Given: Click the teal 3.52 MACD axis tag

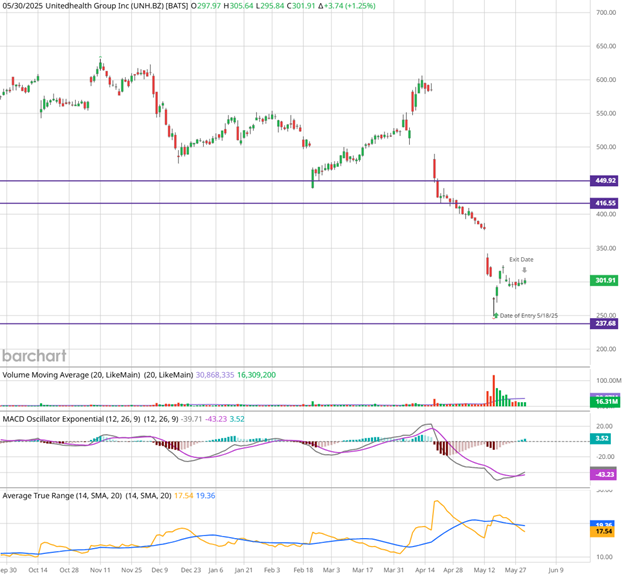Looking at the screenshot, I should (603, 439).
